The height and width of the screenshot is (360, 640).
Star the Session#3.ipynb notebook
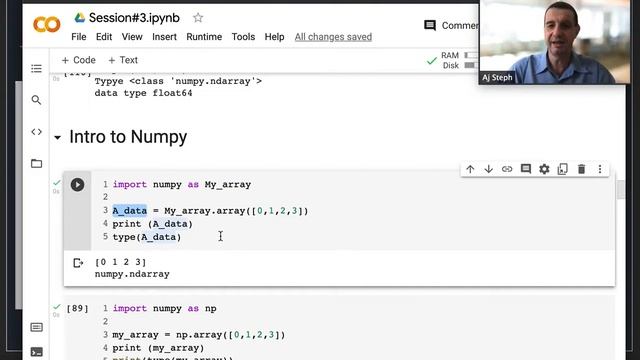pyautogui.click(x=198, y=18)
